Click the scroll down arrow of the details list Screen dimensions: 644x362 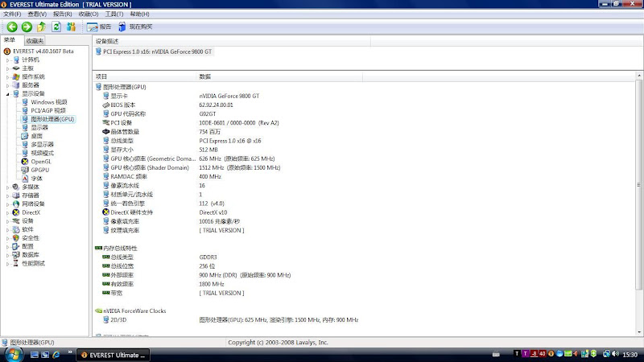point(639,332)
